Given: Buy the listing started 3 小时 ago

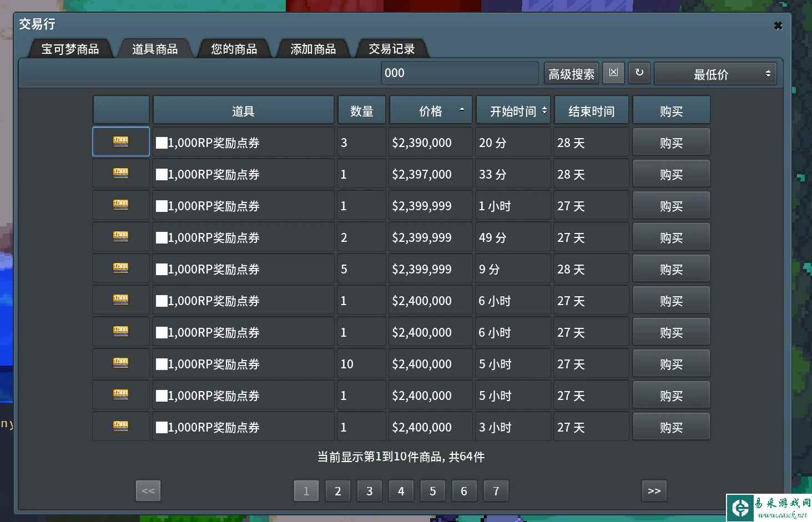Looking at the screenshot, I should coord(671,427).
